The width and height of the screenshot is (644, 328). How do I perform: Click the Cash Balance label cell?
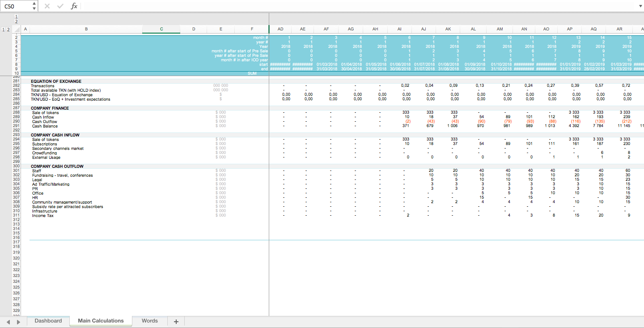(45, 126)
